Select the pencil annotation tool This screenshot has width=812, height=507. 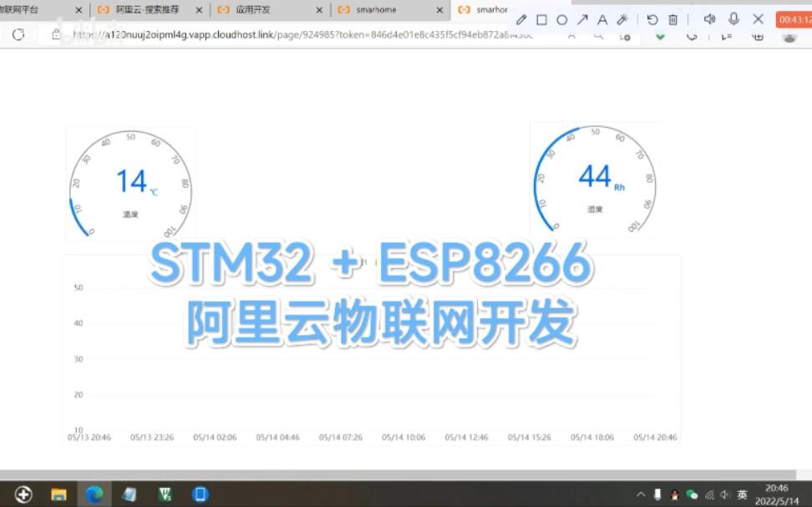521,20
